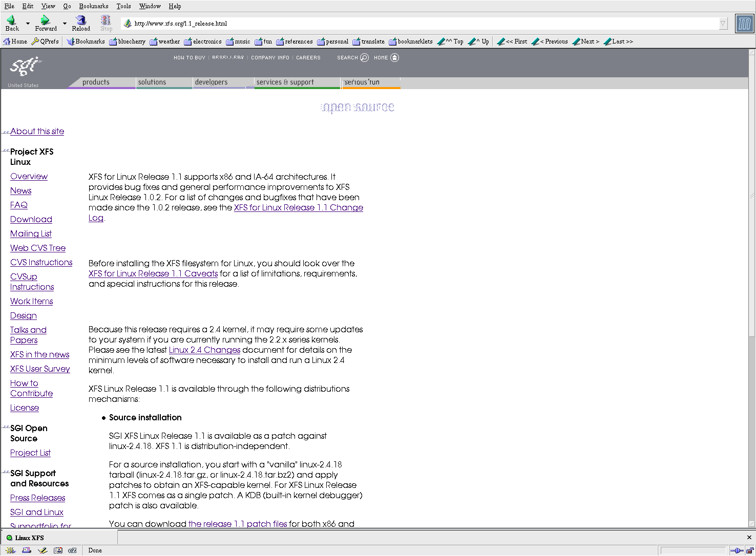The width and height of the screenshot is (756, 556).
Task: Open the Go menu
Action: (x=67, y=6)
